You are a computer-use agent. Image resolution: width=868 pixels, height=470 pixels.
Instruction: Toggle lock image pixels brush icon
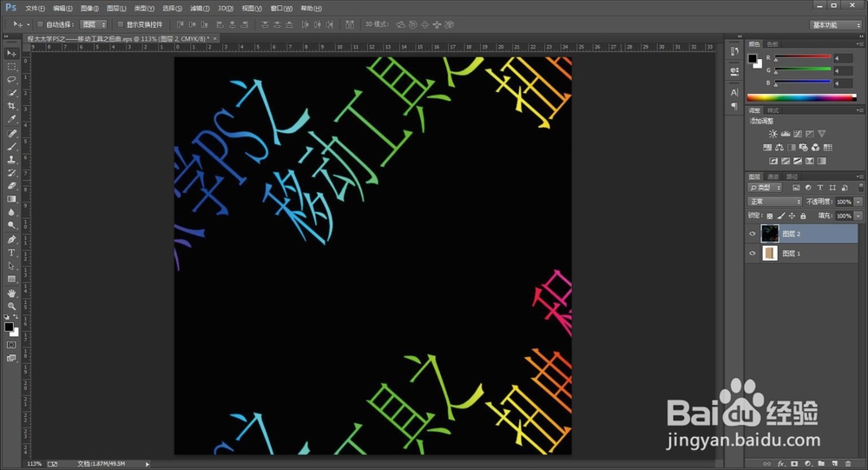click(x=781, y=215)
